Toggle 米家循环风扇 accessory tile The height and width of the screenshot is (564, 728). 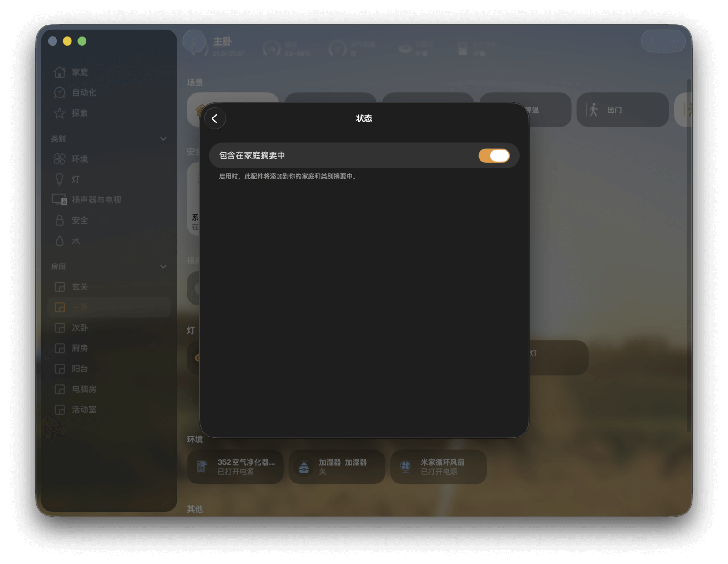[438, 467]
